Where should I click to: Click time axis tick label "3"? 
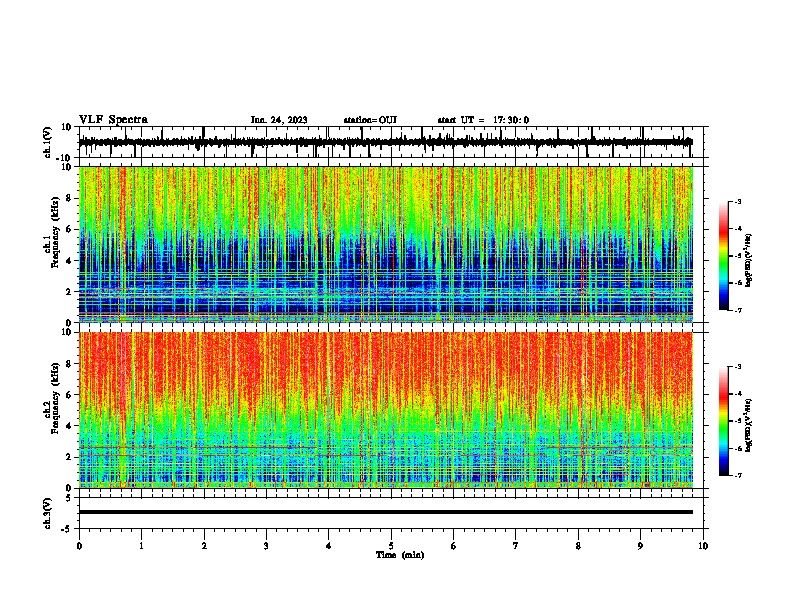266,546
